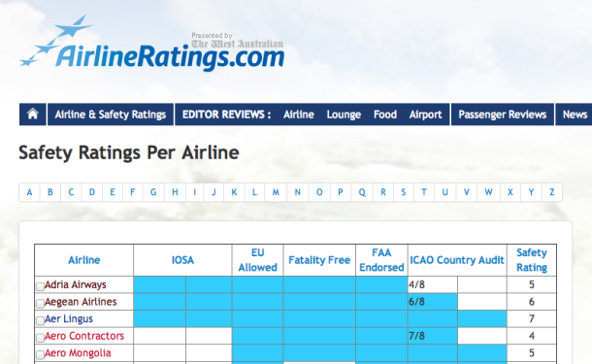Open the Aer Lingus airline link

69,318
